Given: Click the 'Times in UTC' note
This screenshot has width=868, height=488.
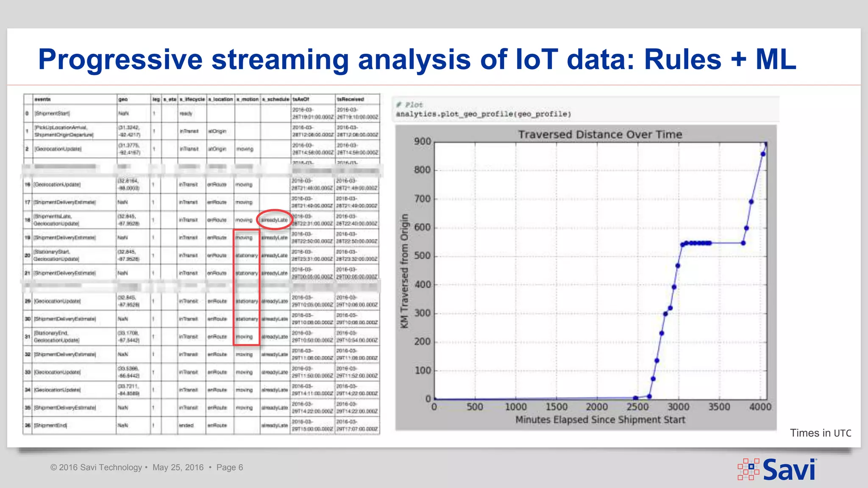Looking at the screenshot, I should (x=821, y=433).
